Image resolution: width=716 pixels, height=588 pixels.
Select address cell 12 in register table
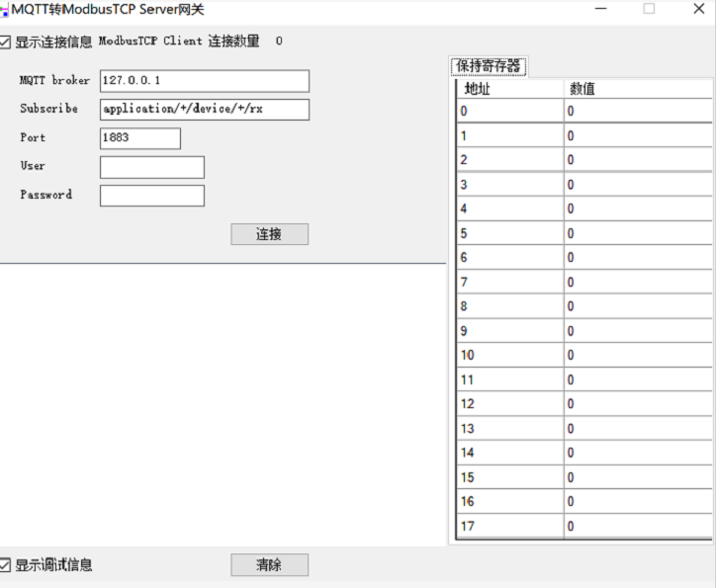510,404
